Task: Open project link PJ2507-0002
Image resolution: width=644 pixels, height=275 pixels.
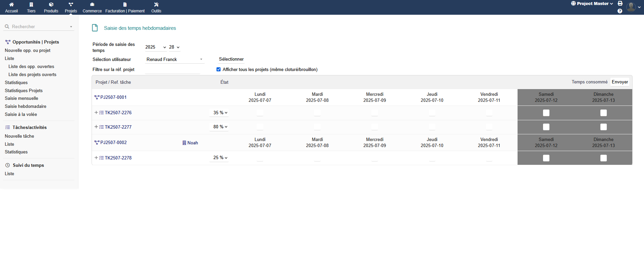Action: [x=113, y=142]
